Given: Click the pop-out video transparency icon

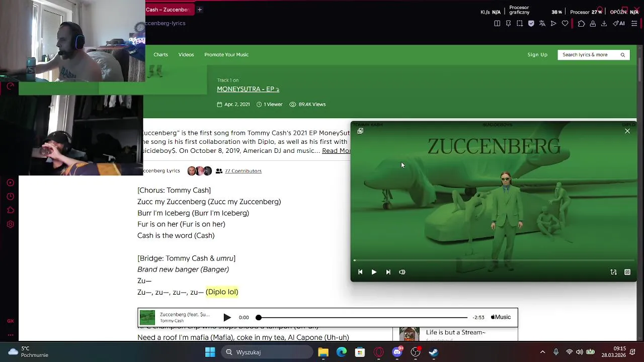Looking at the screenshot, I should coord(627,272).
